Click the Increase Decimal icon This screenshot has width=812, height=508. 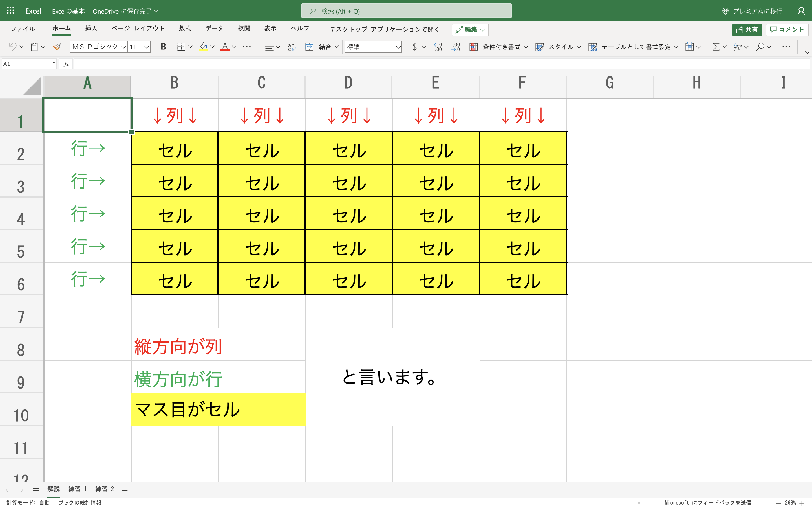coord(438,47)
